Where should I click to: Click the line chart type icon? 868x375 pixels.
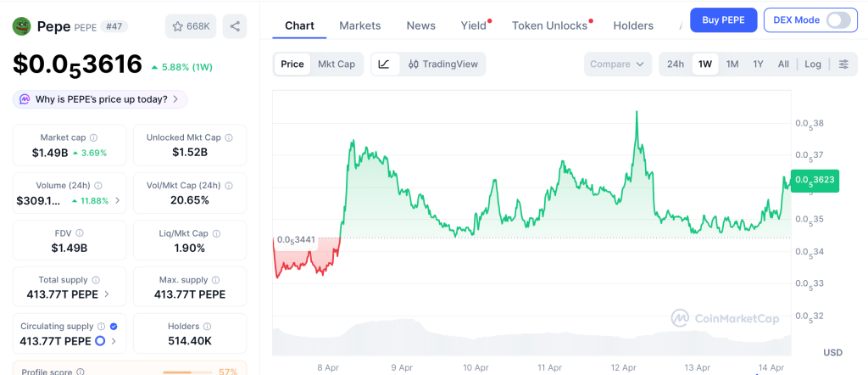tap(384, 64)
